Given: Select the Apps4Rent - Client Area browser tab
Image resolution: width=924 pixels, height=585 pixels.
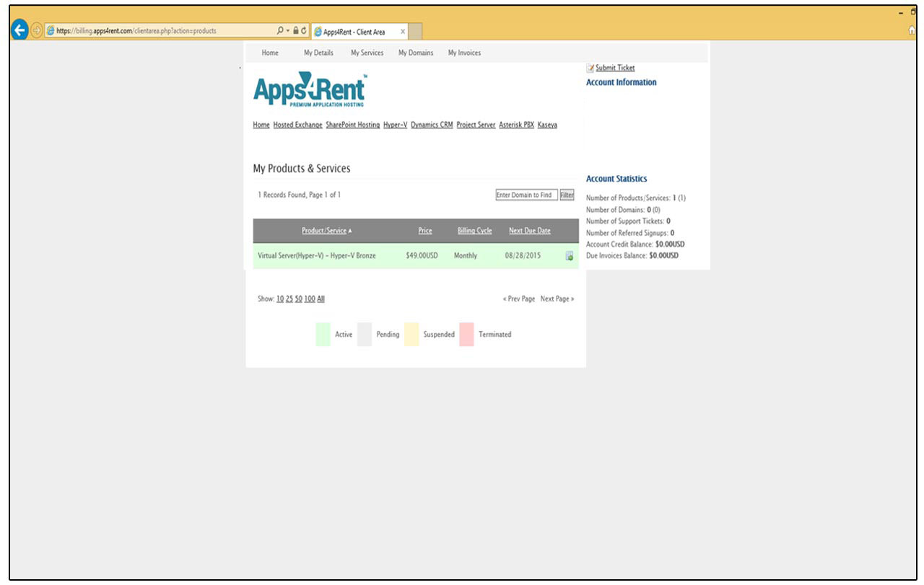Looking at the screenshot, I should [x=359, y=32].
